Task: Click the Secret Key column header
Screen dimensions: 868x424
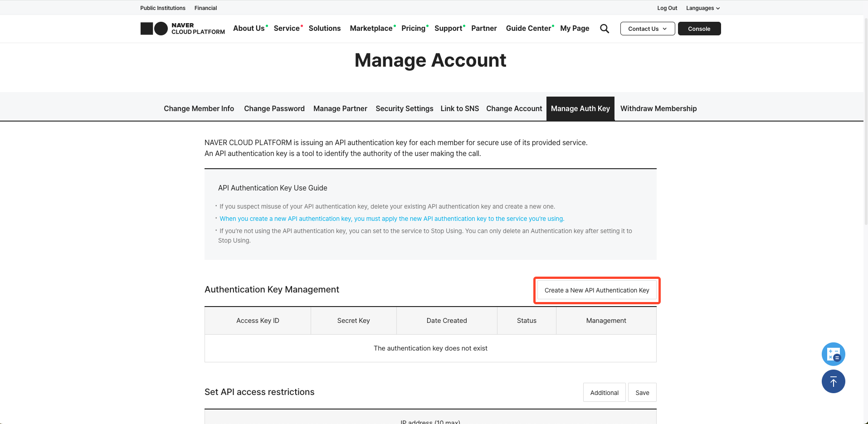Action: pyautogui.click(x=354, y=321)
